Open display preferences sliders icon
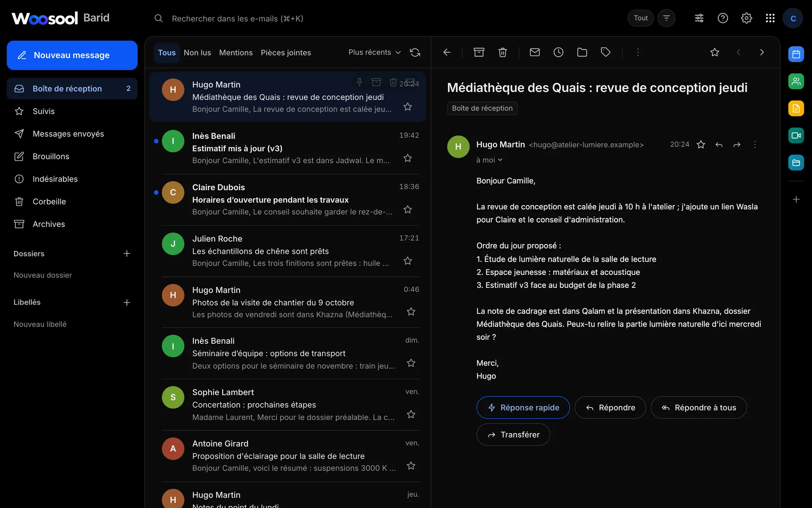812x508 pixels. pos(699,18)
